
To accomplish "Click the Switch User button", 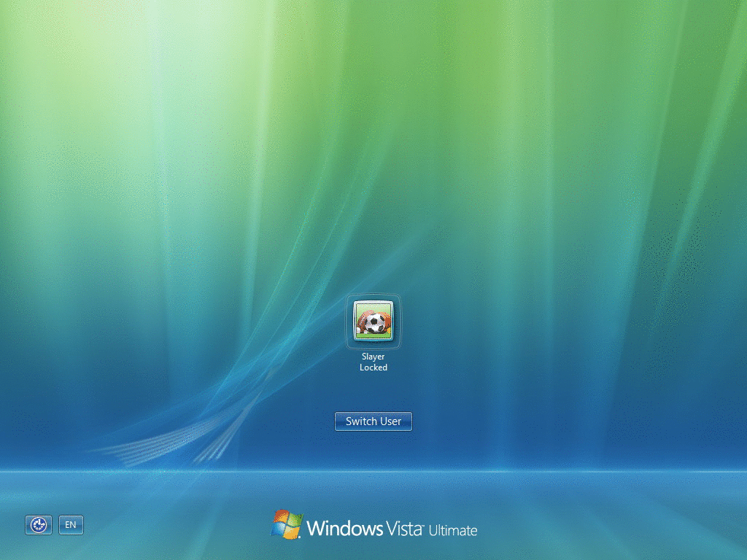I will (x=373, y=421).
